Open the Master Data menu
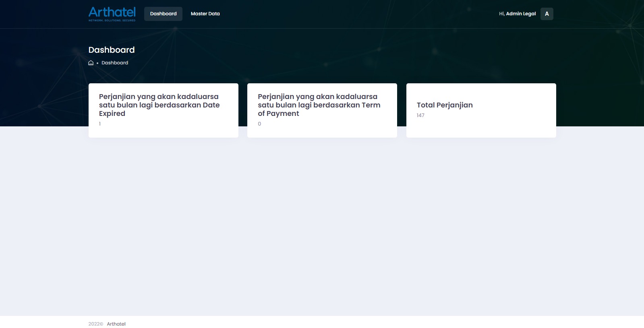 [205, 14]
